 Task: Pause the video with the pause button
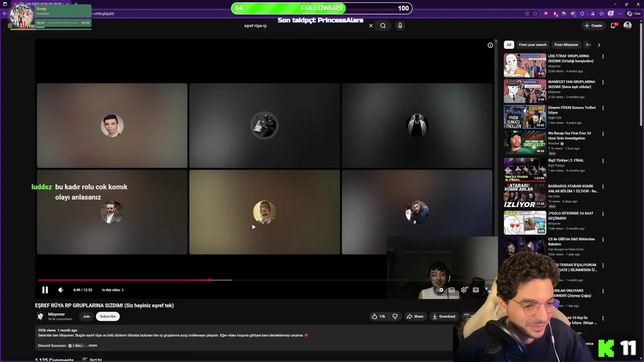45,290
